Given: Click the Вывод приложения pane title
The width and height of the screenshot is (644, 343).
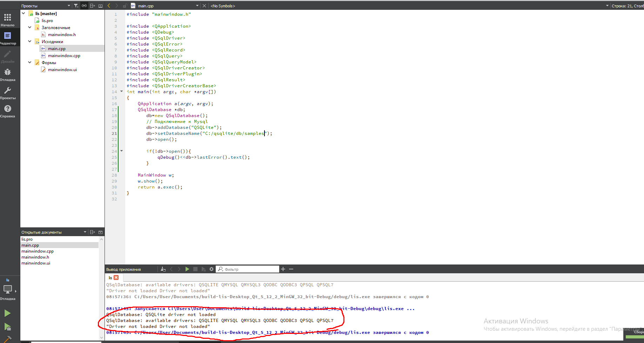Looking at the screenshot, I should [x=123, y=269].
